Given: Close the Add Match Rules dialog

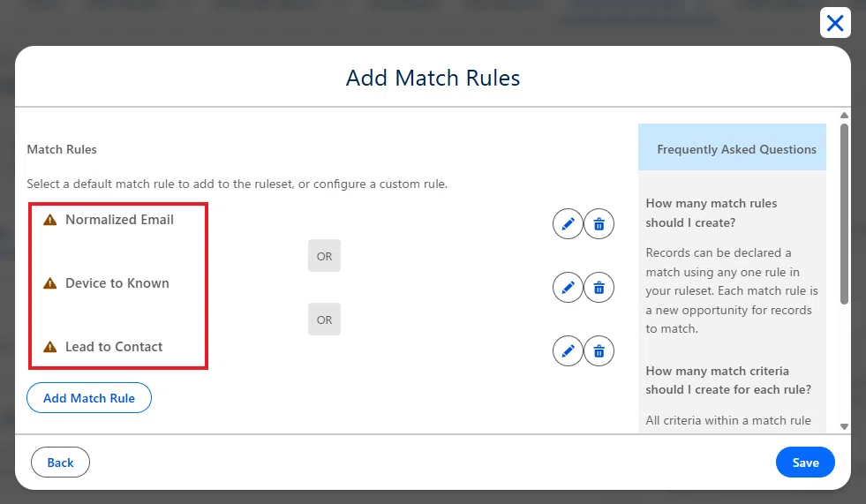Looking at the screenshot, I should [835, 23].
